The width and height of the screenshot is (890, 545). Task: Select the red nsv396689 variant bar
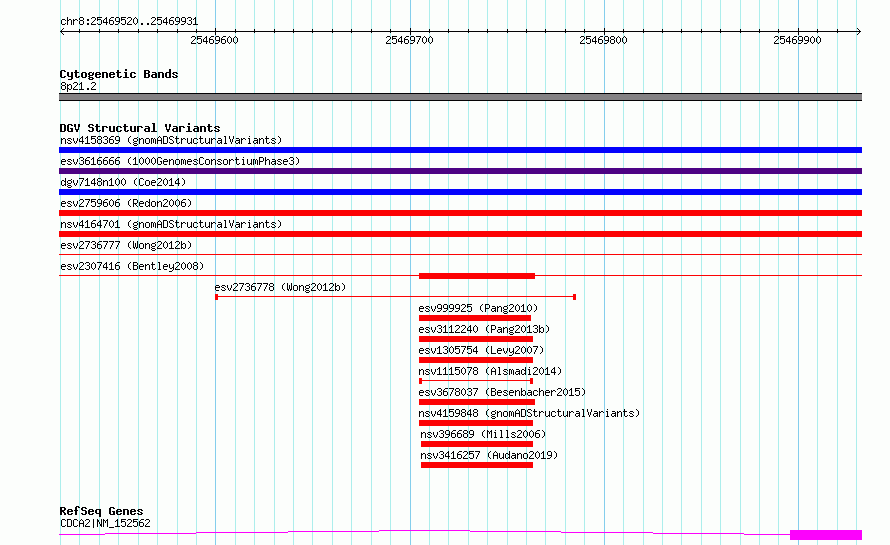tap(477, 444)
